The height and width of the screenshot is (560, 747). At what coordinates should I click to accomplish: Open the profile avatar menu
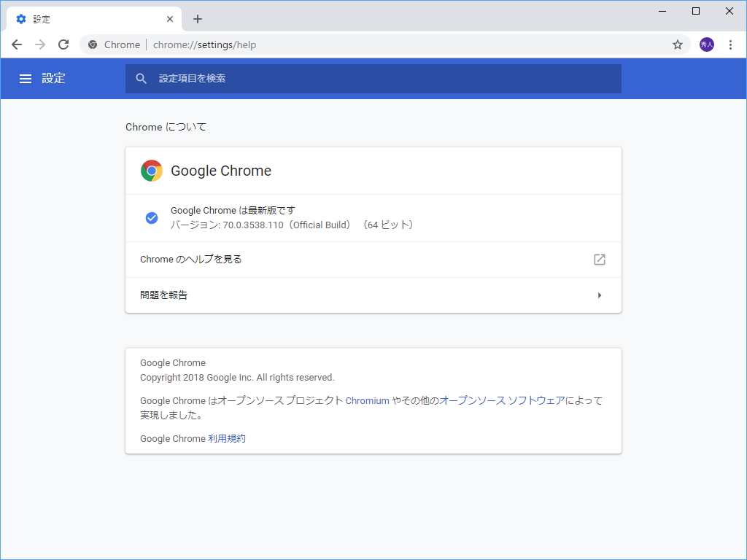pyautogui.click(x=706, y=44)
